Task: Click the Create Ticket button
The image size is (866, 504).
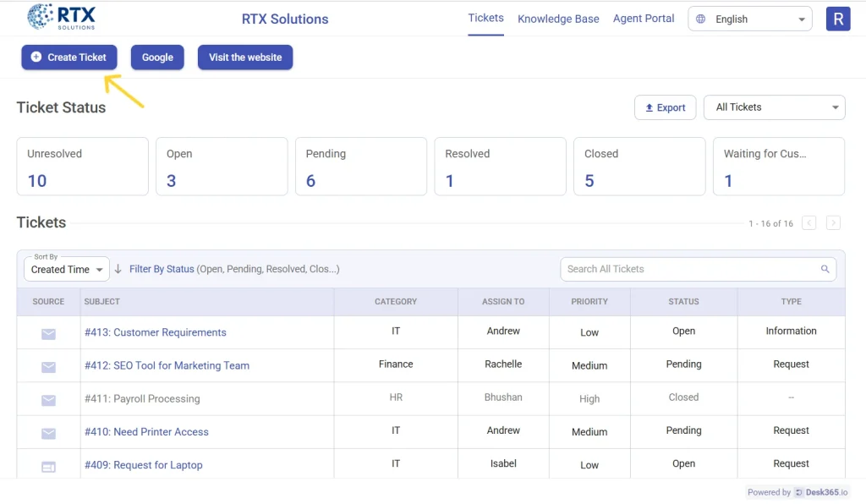Action: 69,58
